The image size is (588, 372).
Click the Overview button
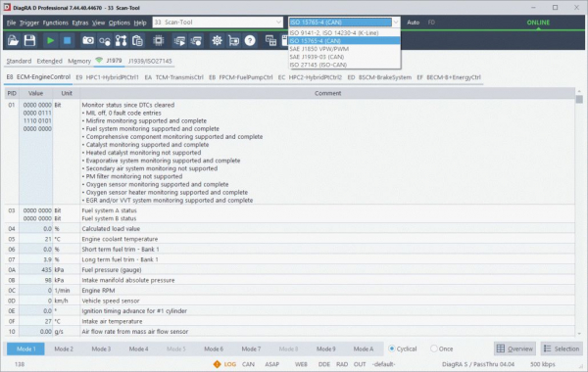[x=514, y=349]
